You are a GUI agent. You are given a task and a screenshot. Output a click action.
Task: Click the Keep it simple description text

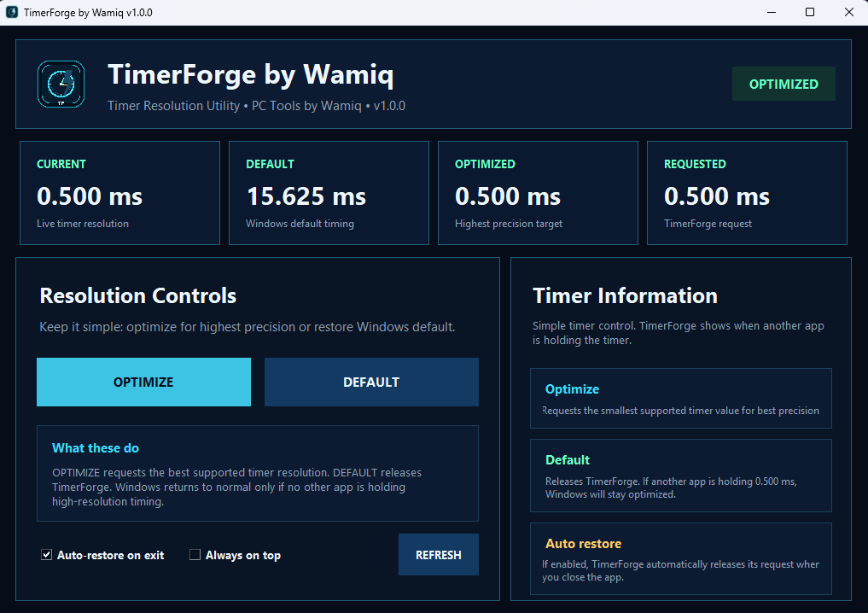pos(247,327)
